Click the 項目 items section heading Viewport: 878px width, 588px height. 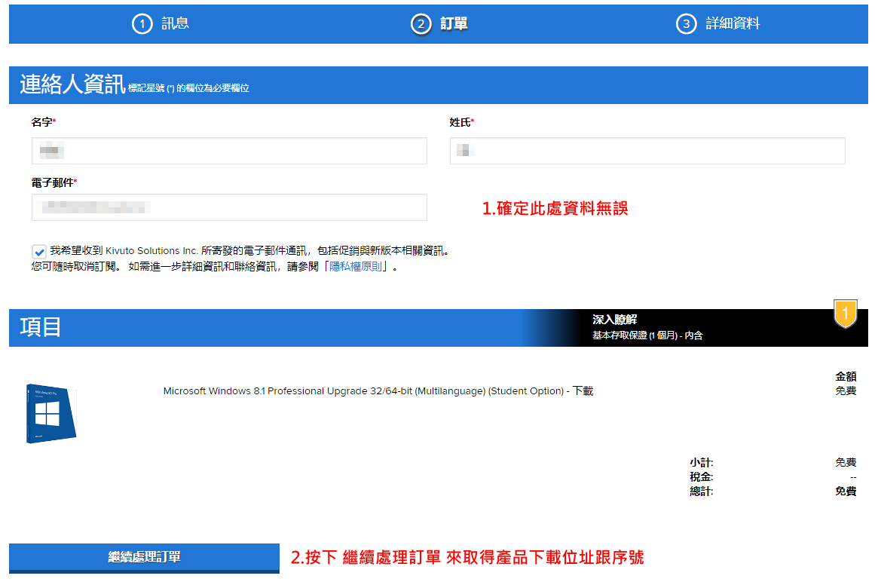click(40, 327)
